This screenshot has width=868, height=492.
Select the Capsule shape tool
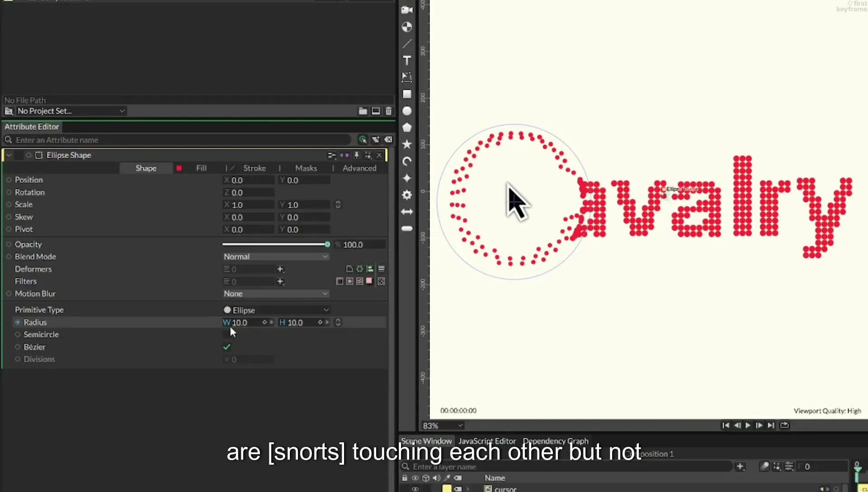[407, 228]
